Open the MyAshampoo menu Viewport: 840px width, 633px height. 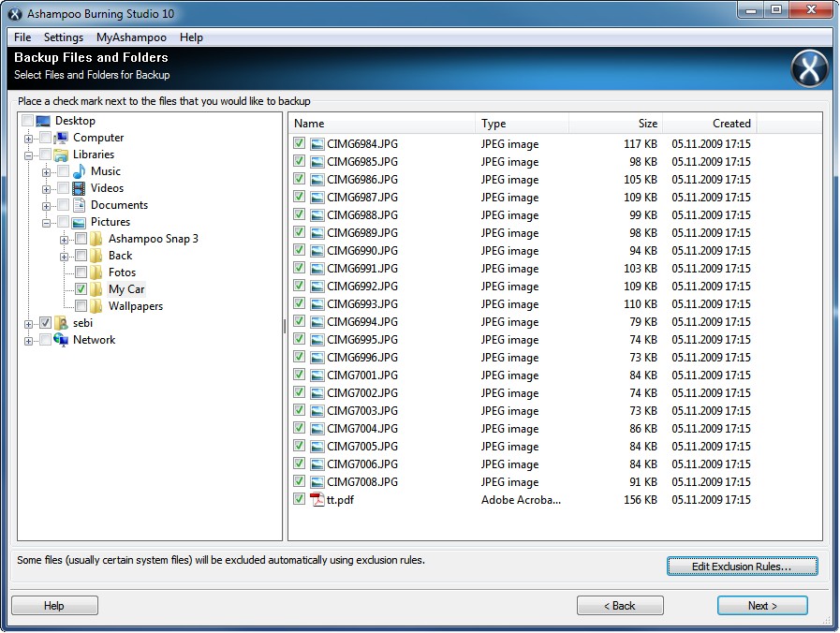pyautogui.click(x=131, y=37)
